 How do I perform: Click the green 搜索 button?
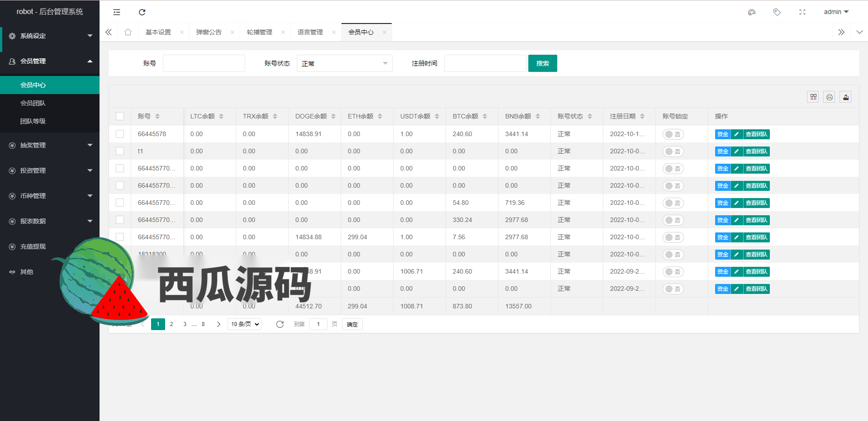(542, 63)
